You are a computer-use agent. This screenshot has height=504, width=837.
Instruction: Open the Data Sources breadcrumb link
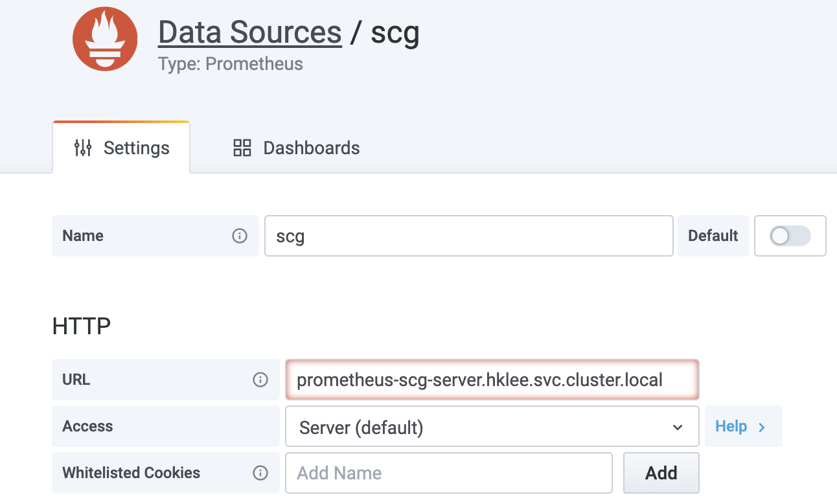click(x=249, y=32)
